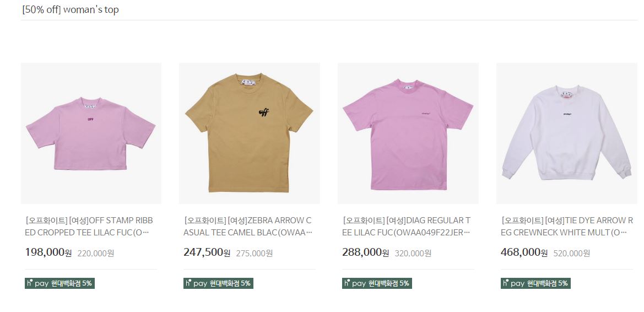Screen dimensions: 644x312
Task: Click the H pay 5% badge under cropped tee
Action: point(59,283)
